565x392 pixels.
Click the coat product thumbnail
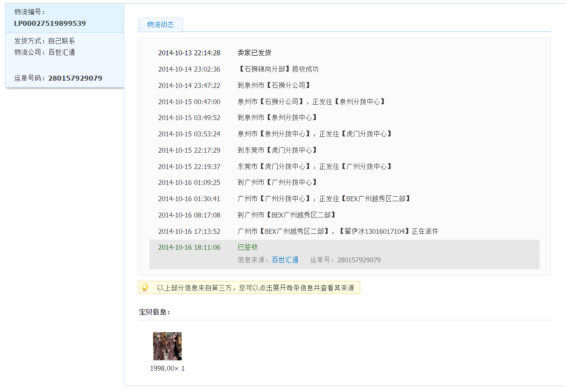pos(167,346)
